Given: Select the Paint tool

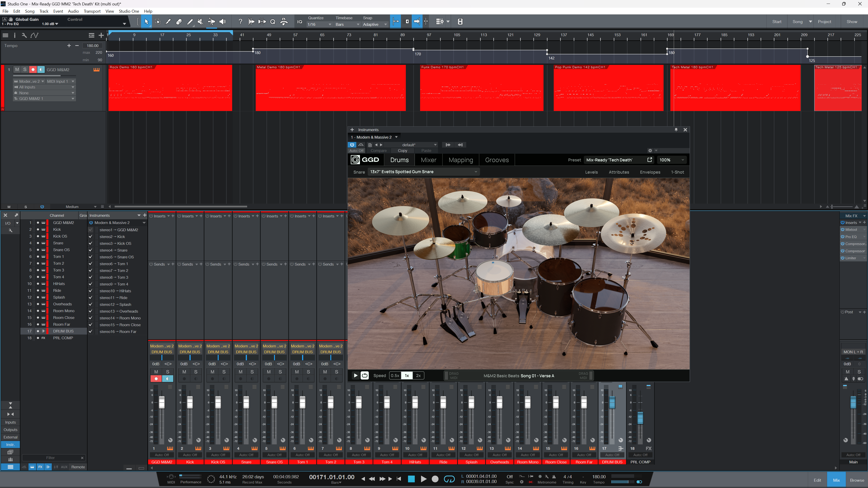Looking at the screenshot, I should [190, 21].
